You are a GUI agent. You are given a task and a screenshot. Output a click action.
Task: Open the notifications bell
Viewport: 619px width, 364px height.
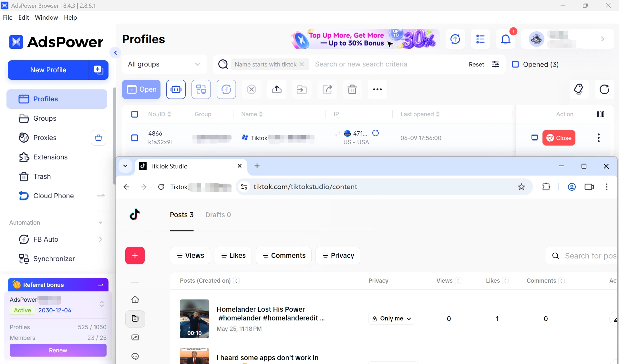coord(506,39)
